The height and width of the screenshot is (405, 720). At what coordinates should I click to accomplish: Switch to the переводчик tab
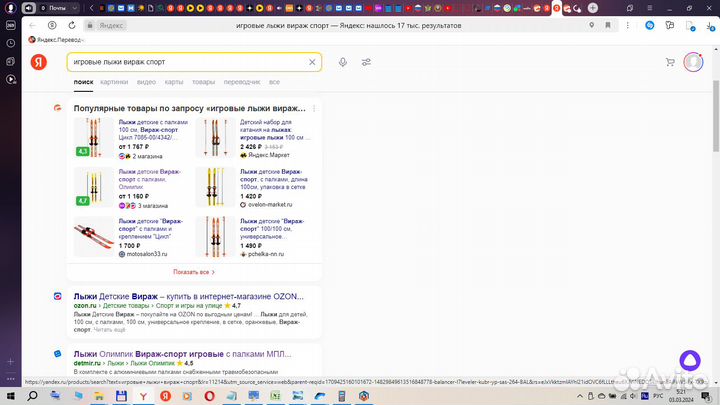point(242,82)
